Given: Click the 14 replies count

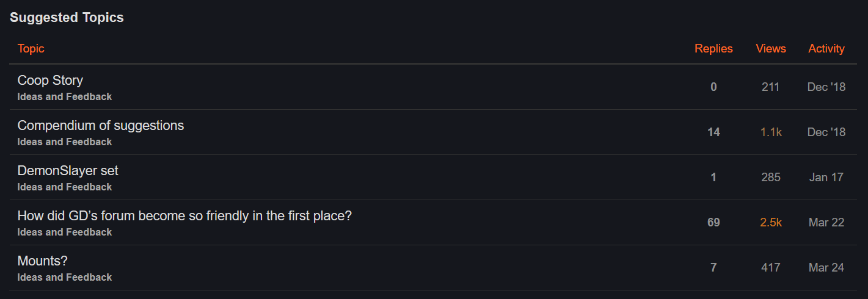Looking at the screenshot, I should click(713, 132).
